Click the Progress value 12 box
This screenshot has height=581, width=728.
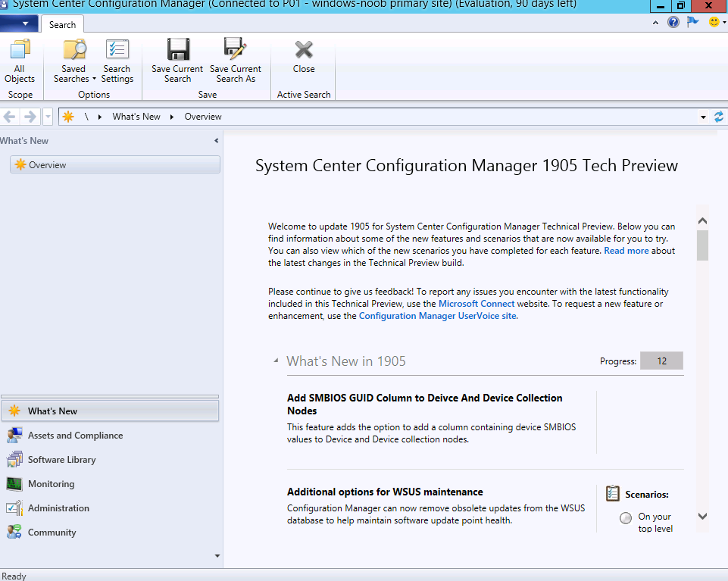point(661,361)
